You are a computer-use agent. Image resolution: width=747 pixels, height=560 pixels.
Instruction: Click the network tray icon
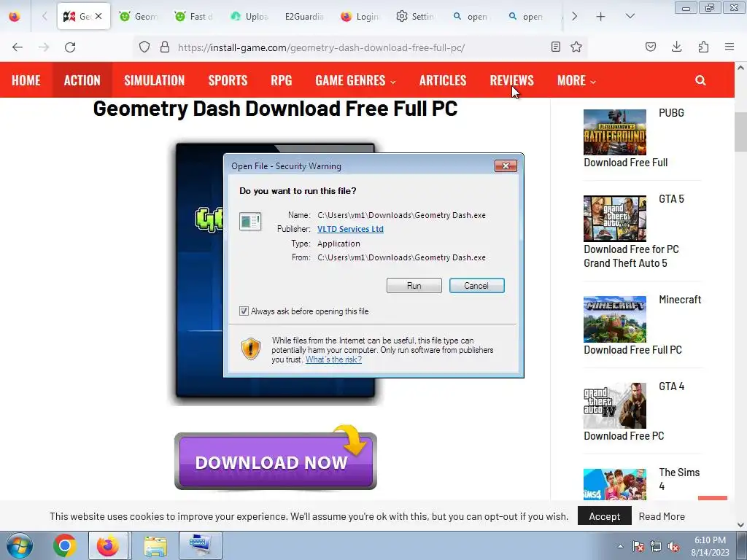(656, 546)
